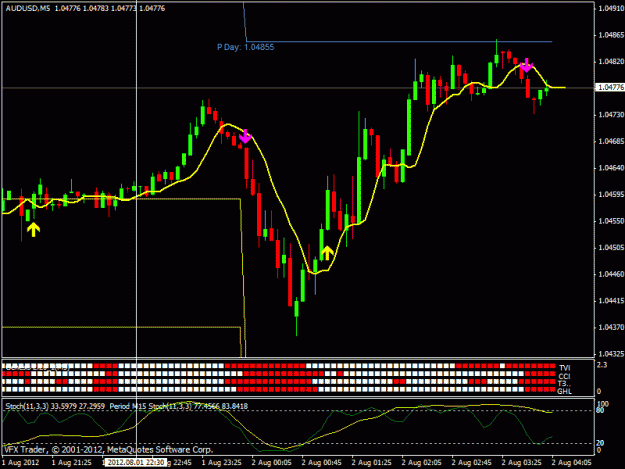Click the 1.04730 price axis label
The height and width of the screenshot is (469, 625).
611,115
